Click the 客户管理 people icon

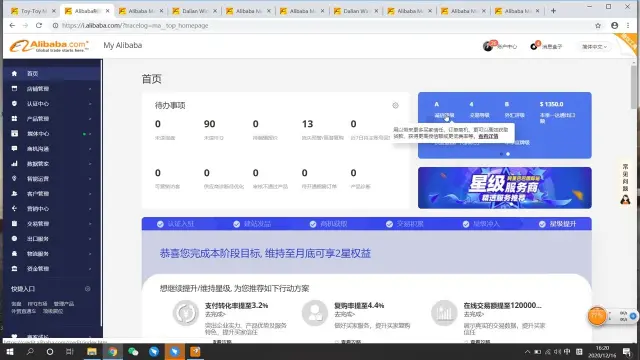pos(14,193)
